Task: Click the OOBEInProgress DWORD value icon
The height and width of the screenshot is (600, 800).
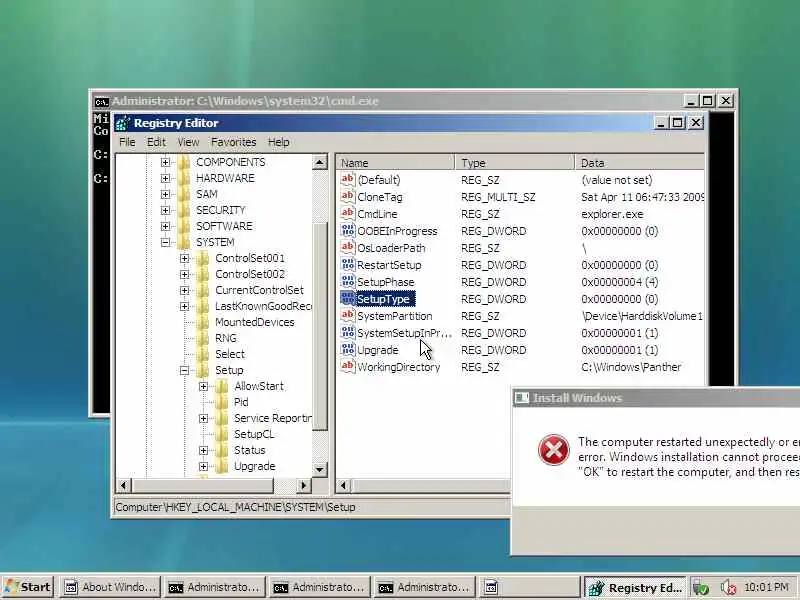Action: point(347,231)
